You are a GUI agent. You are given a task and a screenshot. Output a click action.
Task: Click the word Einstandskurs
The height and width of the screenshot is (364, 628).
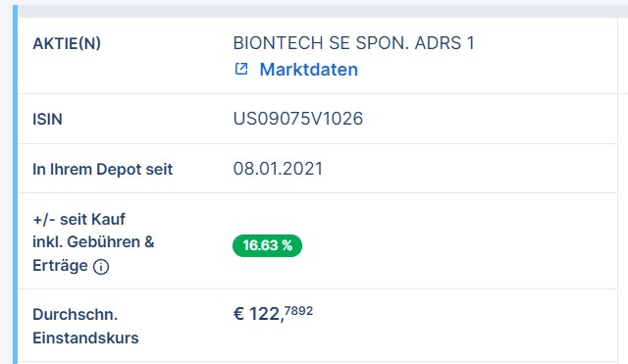[x=85, y=338]
